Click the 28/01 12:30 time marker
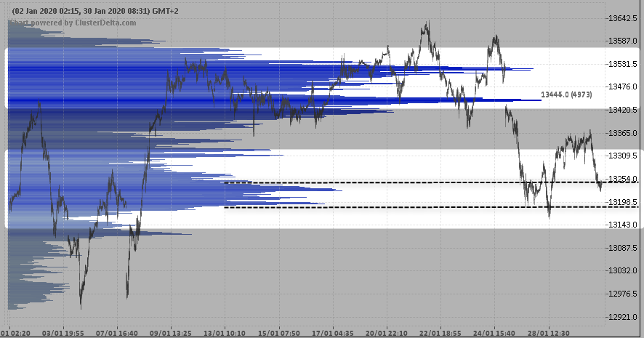The width and height of the screenshot is (644, 338). click(x=550, y=333)
